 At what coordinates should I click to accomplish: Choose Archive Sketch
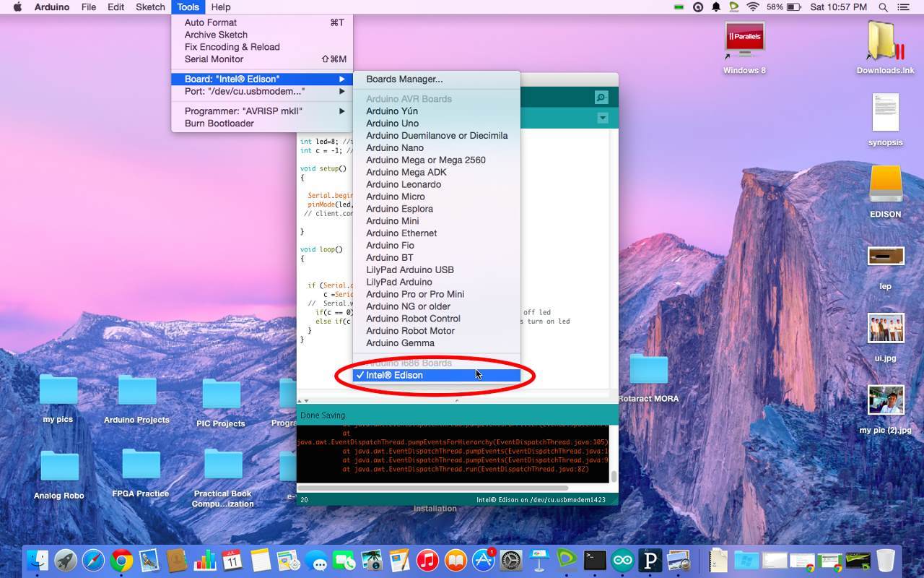[x=262, y=35]
